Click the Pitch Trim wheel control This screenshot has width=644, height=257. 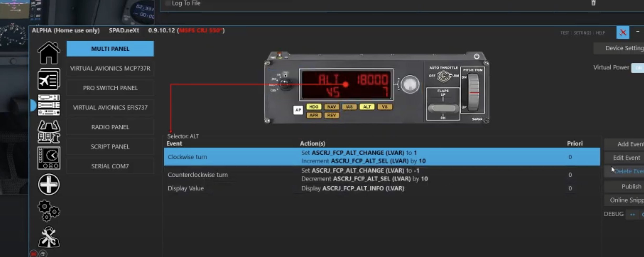474,92
